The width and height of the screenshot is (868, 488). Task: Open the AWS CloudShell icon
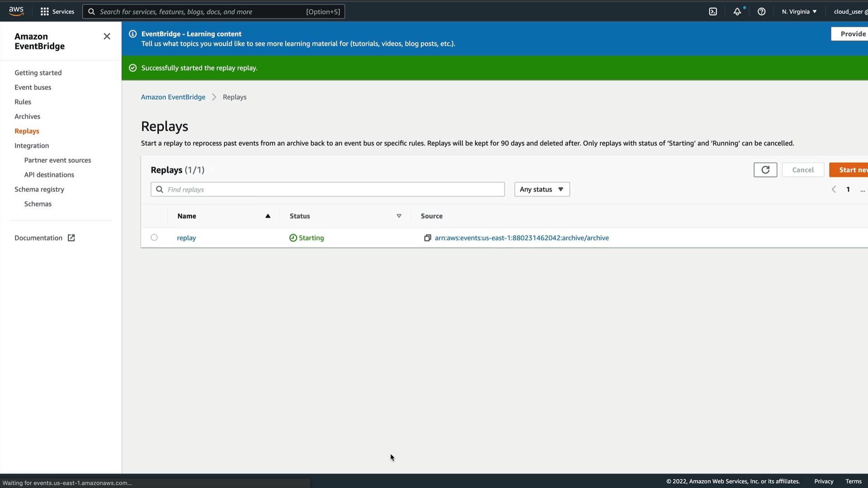tap(713, 12)
